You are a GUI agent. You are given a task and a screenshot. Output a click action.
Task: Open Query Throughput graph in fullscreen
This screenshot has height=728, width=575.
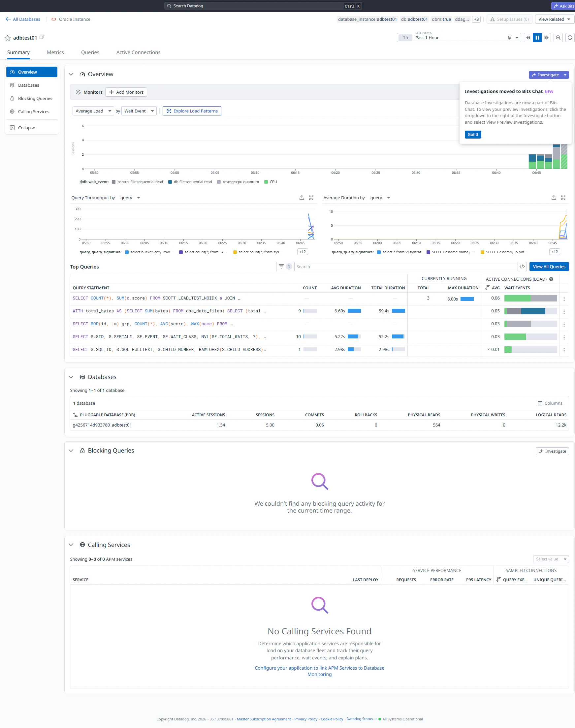(x=311, y=198)
